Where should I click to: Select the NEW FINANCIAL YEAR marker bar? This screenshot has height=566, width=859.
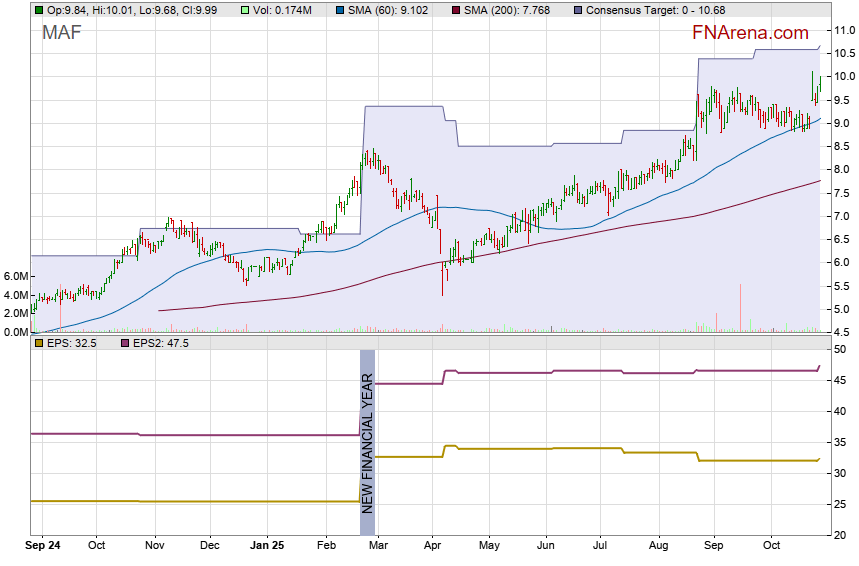[367, 441]
